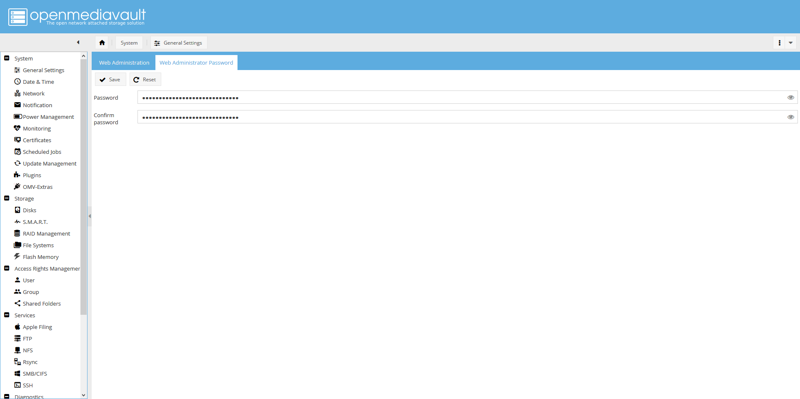Click the Shared Folders share icon

17,304
